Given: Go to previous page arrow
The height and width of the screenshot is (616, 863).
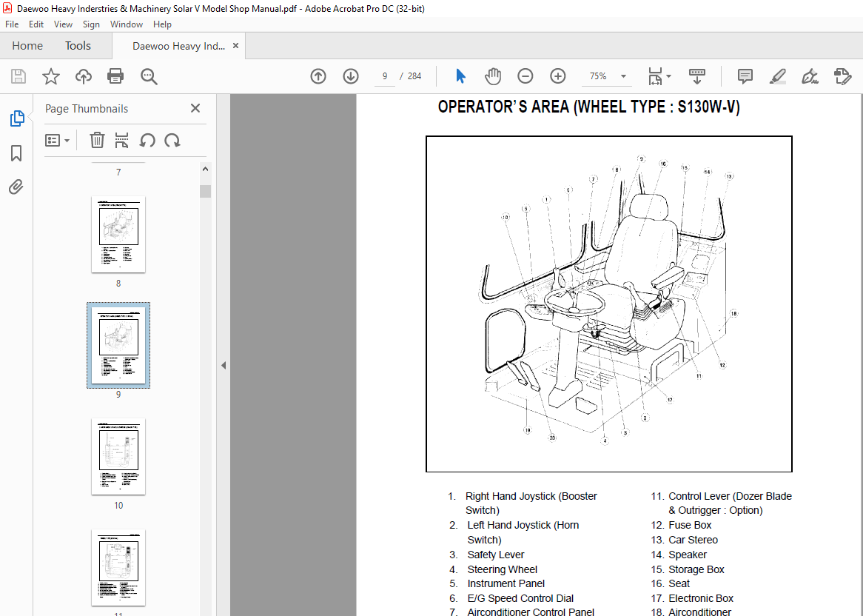Looking at the screenshot, I should point(318,76).
